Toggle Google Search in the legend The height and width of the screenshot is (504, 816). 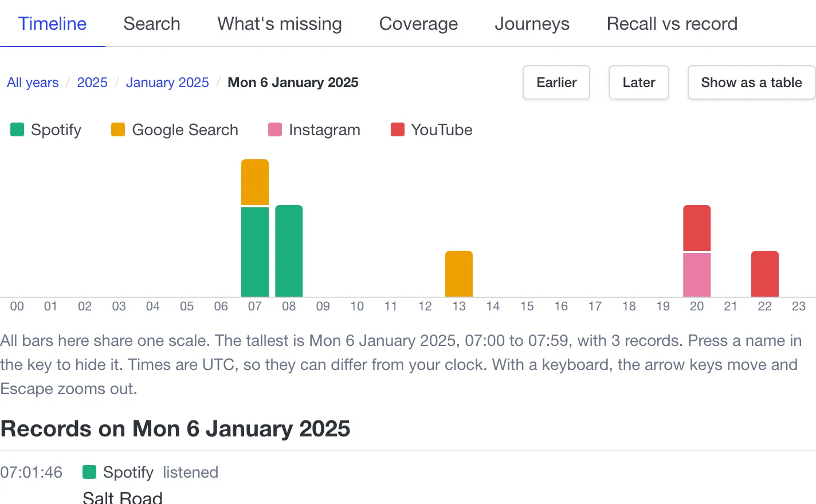pyautogui.click(x=175, y=130)
